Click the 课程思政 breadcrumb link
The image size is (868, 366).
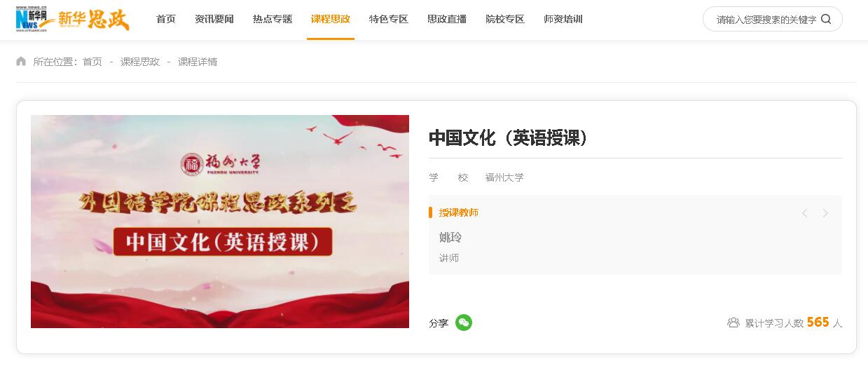(140, 62)
